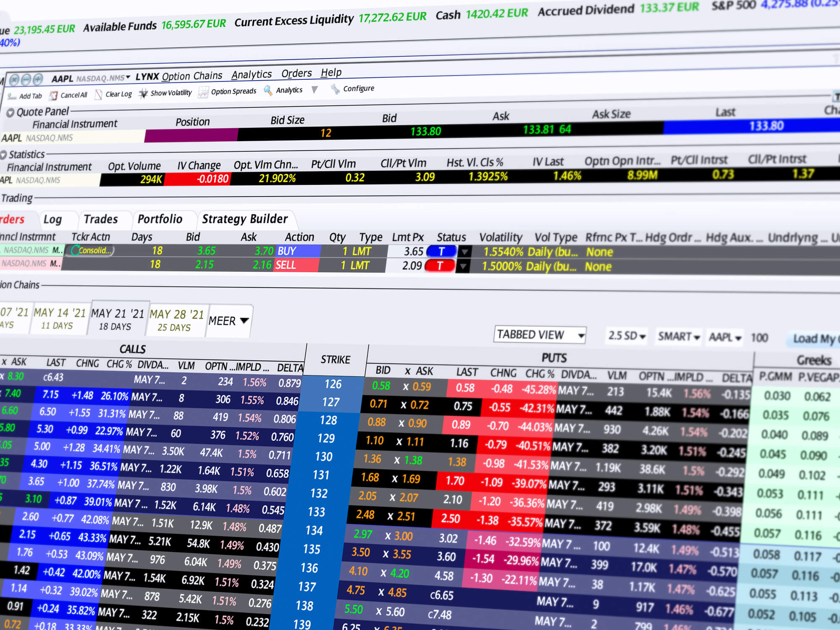
Task: Click call last 7.15 at strike 127
Action: tap(51, 395)
